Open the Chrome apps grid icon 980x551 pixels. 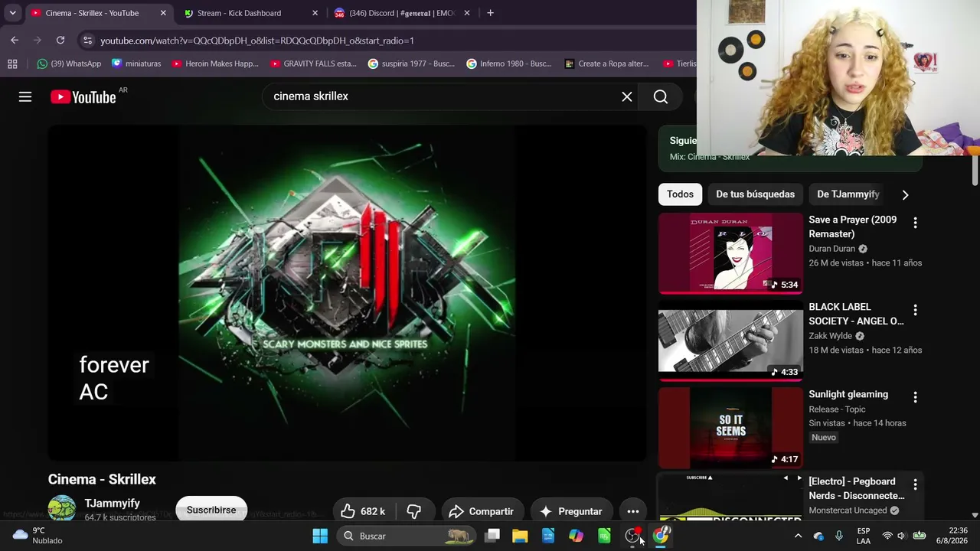[12, 64]
